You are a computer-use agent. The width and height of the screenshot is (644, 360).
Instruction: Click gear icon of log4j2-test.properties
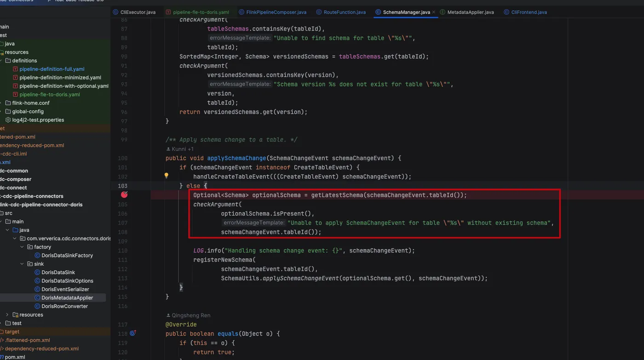tap(8, 120)
